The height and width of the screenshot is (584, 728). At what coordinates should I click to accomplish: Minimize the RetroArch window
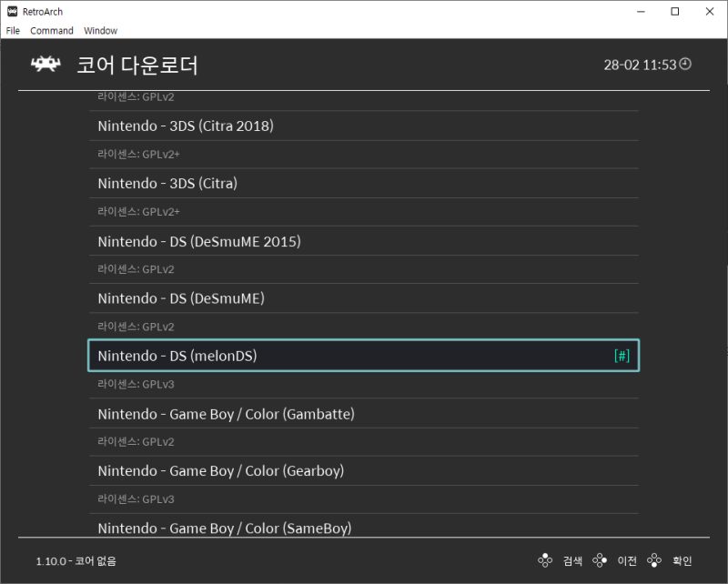tap(642, 12)
